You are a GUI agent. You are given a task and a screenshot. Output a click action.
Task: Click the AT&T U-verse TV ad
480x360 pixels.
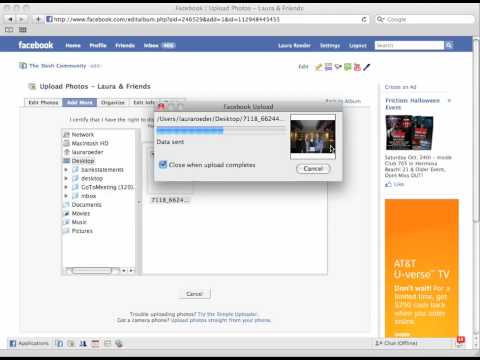click(422, 268)
